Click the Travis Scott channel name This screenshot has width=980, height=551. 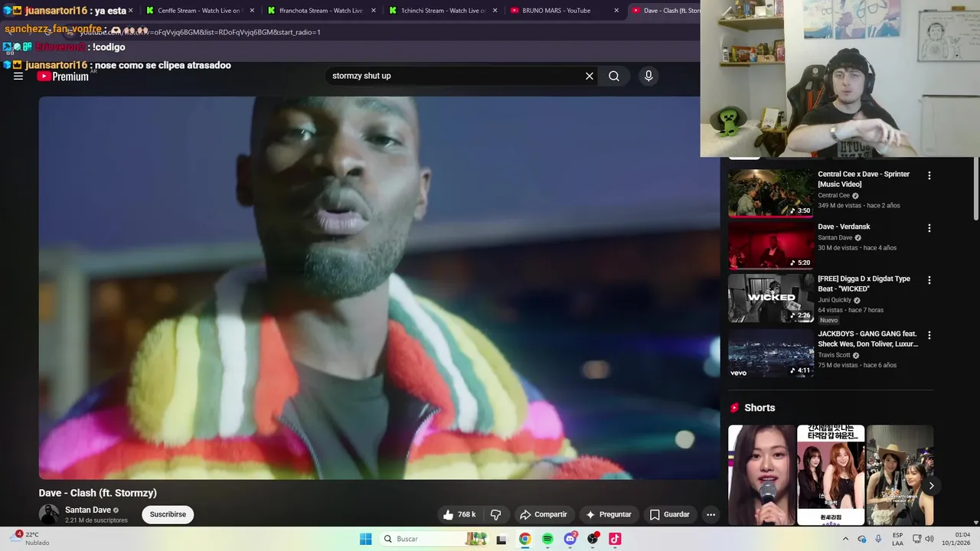[834, 355]
